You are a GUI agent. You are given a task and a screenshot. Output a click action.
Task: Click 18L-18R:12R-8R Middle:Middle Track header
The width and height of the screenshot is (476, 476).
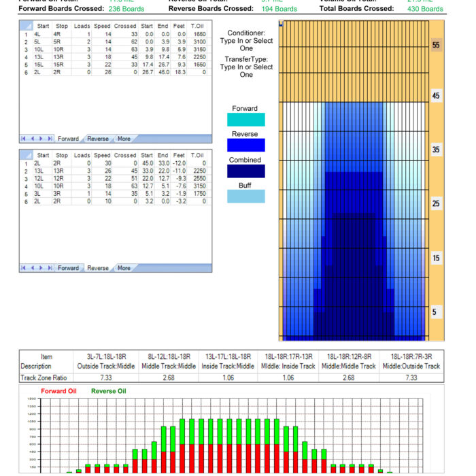[349, 362]
